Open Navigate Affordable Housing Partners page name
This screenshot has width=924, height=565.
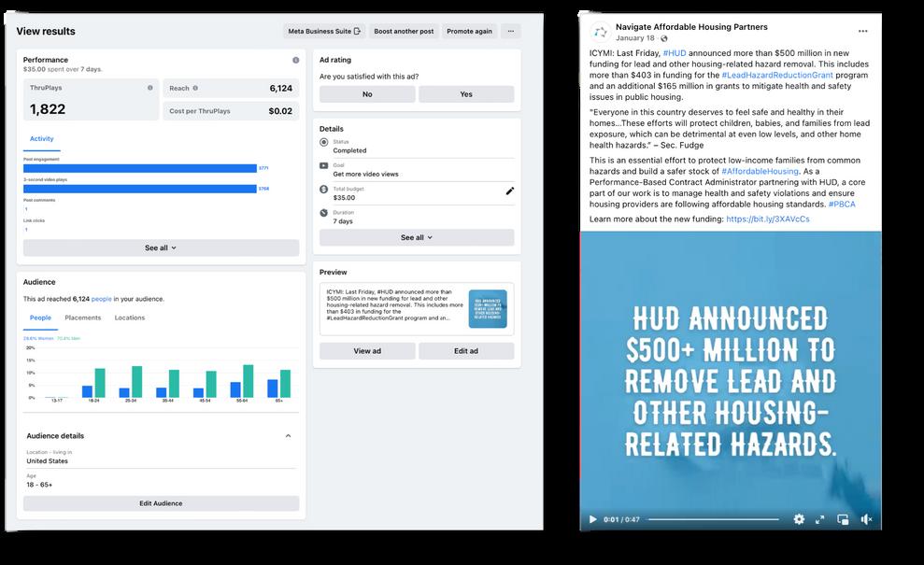[691, 27]
